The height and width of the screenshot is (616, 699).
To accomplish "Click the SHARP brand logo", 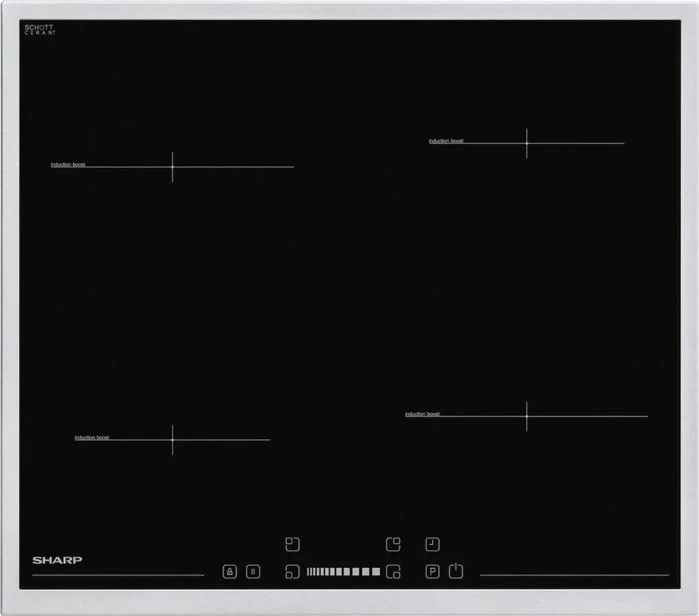I will pos(57,560).
